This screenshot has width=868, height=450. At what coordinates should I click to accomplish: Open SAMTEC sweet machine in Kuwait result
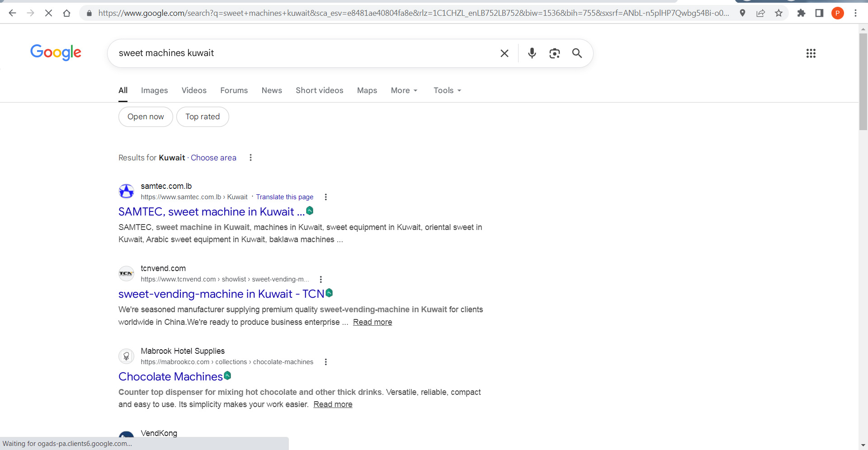coord(212,211)
